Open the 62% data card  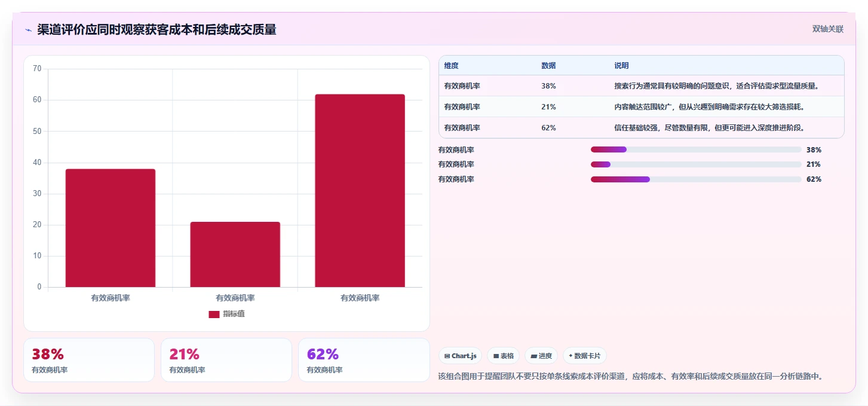pos(364,360)
